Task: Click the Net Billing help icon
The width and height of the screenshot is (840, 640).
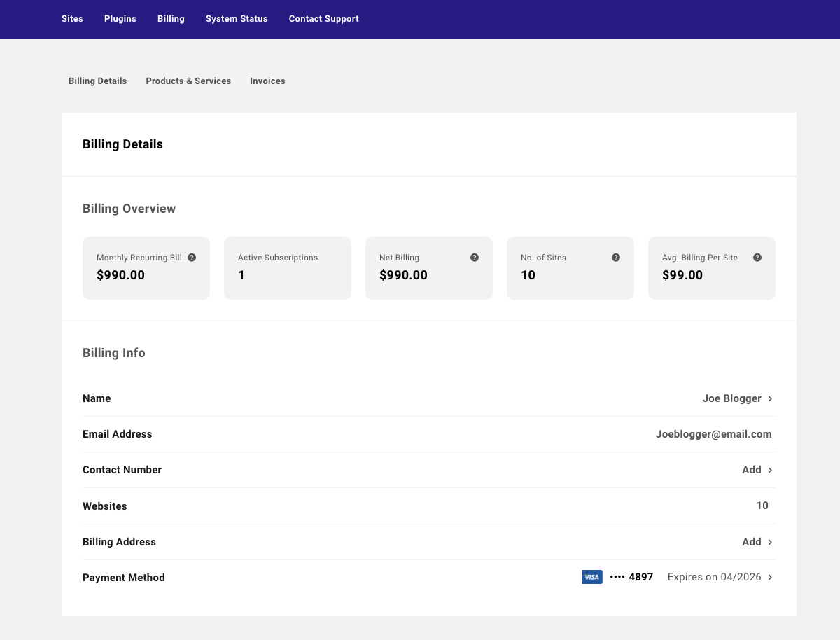Action: coord(475,258)
